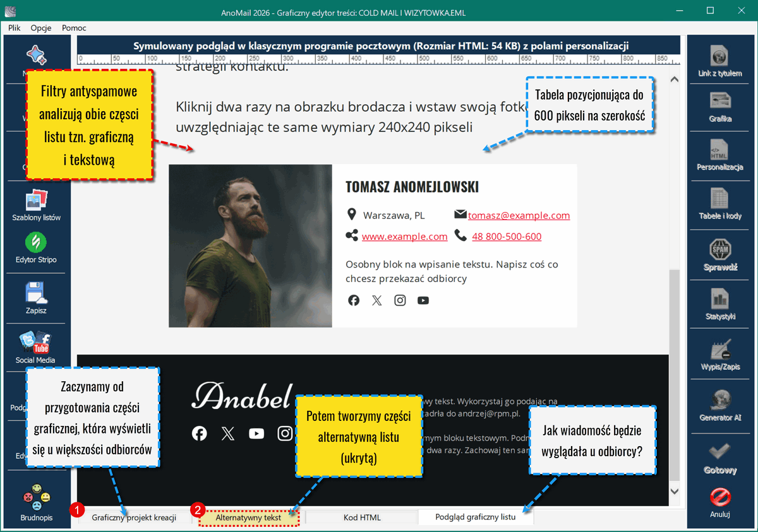Image resolution: width=758 pixels, height=532 pixels.
Task: Open the Grafika image tool
Action: click(x=720, y=107)
